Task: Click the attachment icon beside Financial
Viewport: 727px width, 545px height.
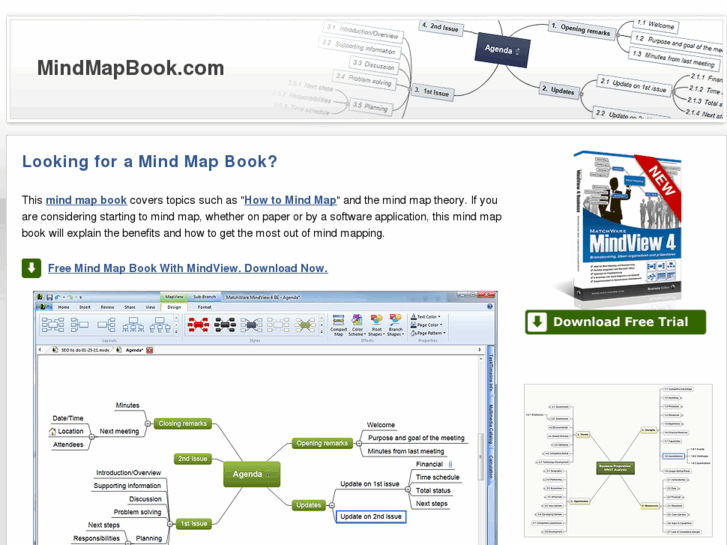Action: click(x=450, y=464)
